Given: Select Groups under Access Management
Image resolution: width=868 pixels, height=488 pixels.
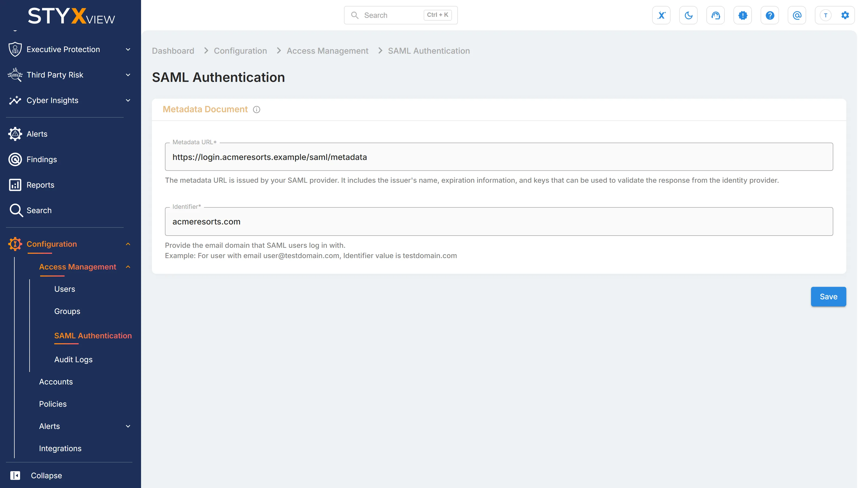Looking at the screenshot, I should [67, 312].
